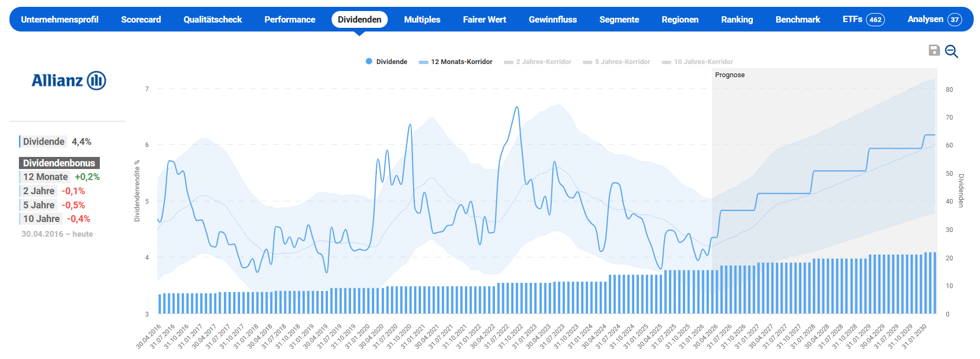Viewport: 980px width, 359px height.
Task: Click the Allianz company logo
Action: click(x=69, y=80)
